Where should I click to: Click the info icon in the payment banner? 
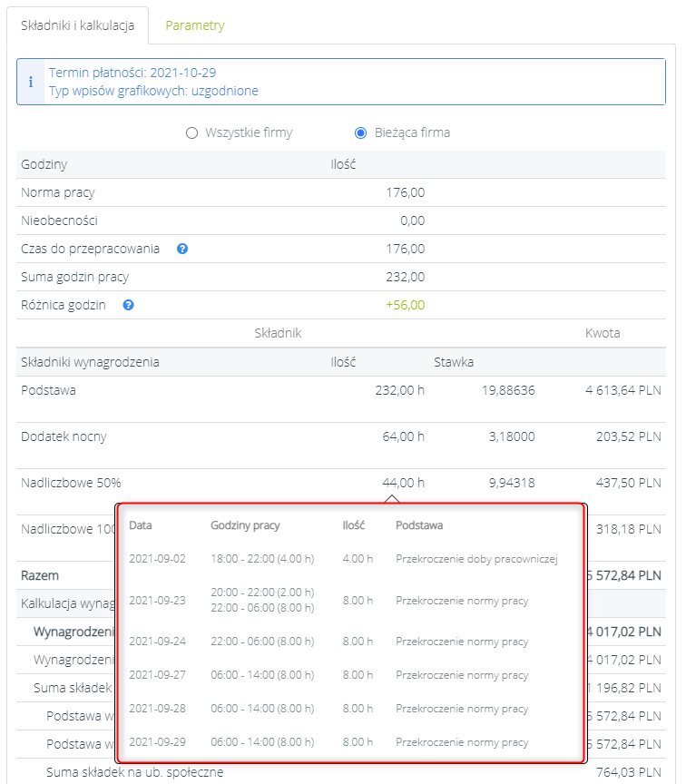pos(31,82)
